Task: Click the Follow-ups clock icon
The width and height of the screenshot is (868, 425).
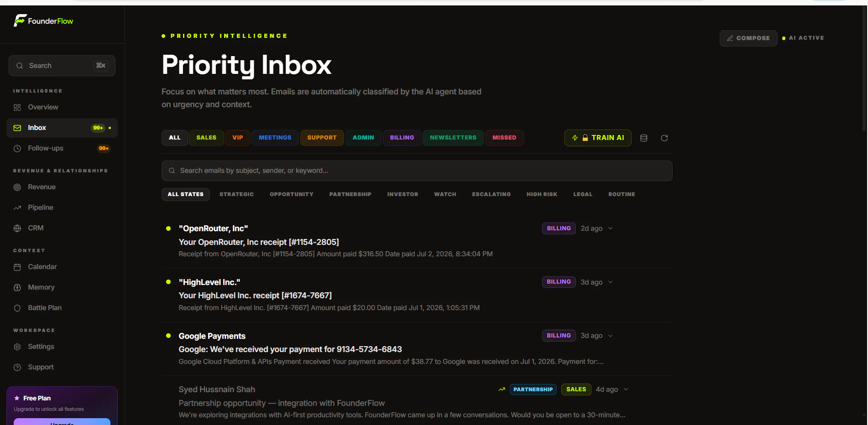Action: coord(17,148)
